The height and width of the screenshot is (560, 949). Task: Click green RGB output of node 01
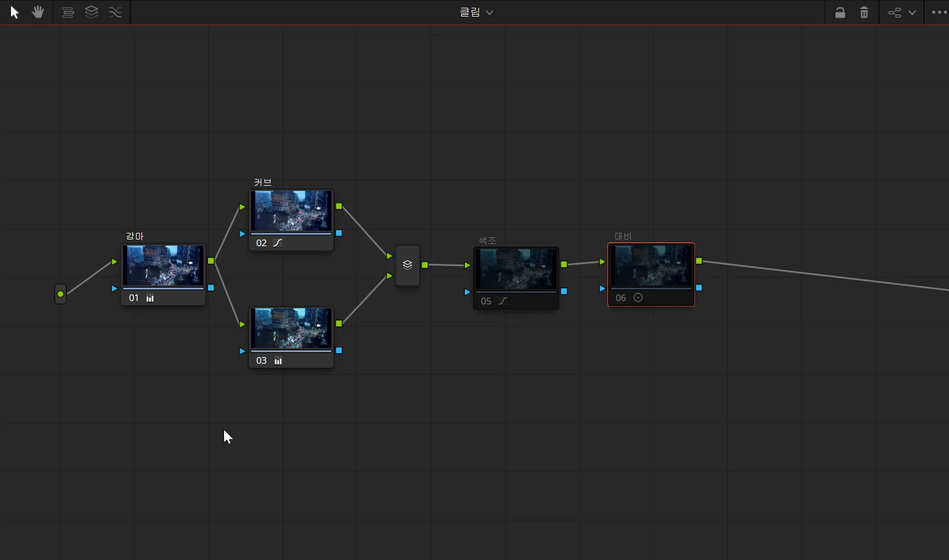tap(211, 261)
